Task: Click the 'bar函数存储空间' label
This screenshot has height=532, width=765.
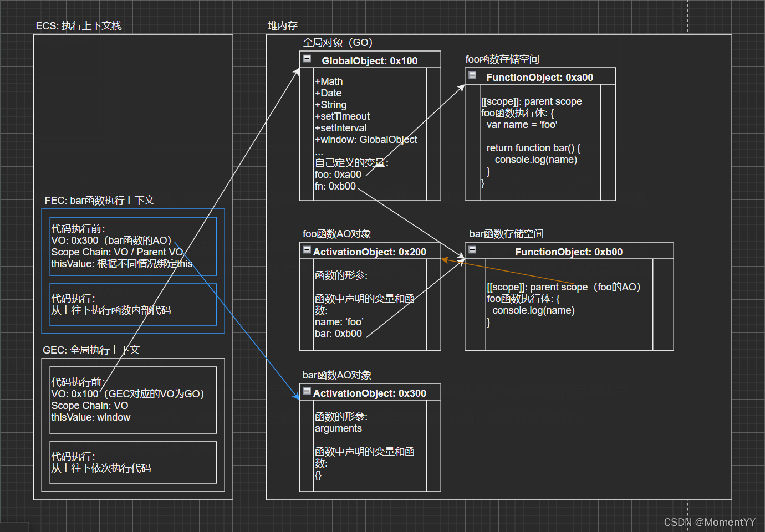Action: 507,234
